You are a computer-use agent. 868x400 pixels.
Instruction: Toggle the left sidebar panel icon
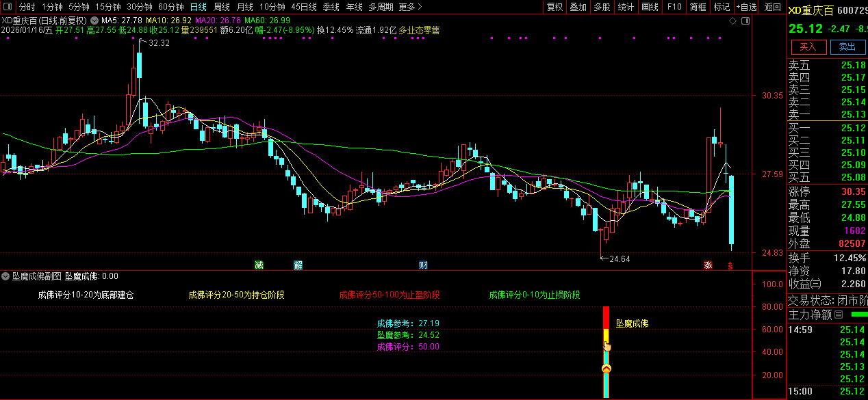pos(8,7)
